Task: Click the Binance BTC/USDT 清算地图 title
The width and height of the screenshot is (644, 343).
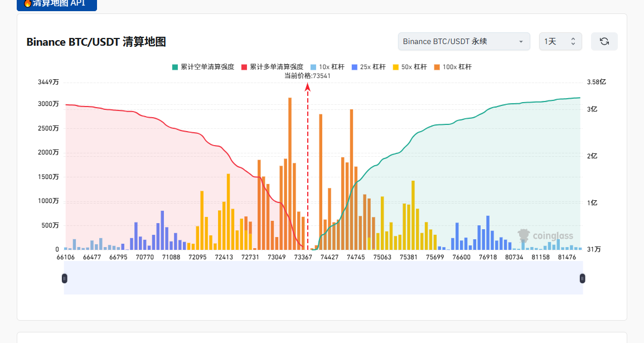Action: tap(96, 42)
